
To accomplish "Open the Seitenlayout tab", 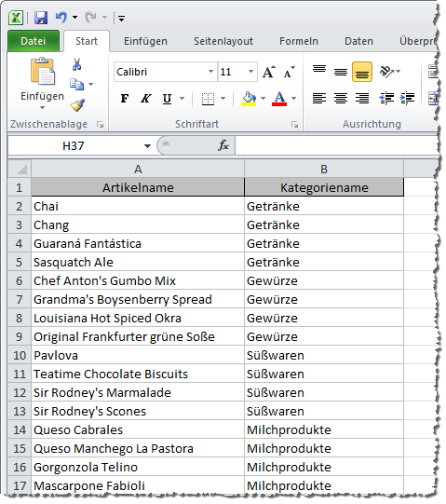I will (x=223, y=41).
